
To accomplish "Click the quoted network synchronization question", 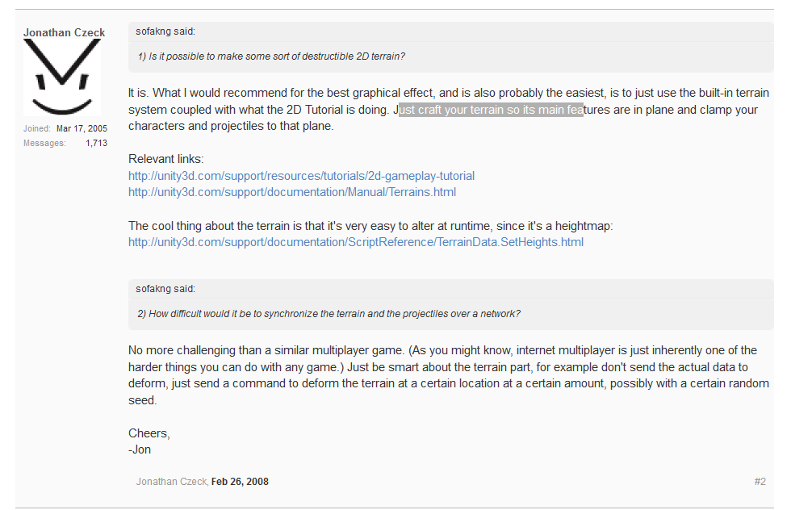I will [x=328, y=313].
